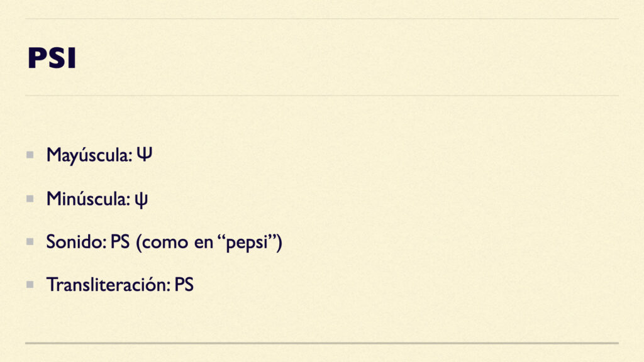644x362 pixels.
Task: Click the thin line above the title
Action: (321, 19)
